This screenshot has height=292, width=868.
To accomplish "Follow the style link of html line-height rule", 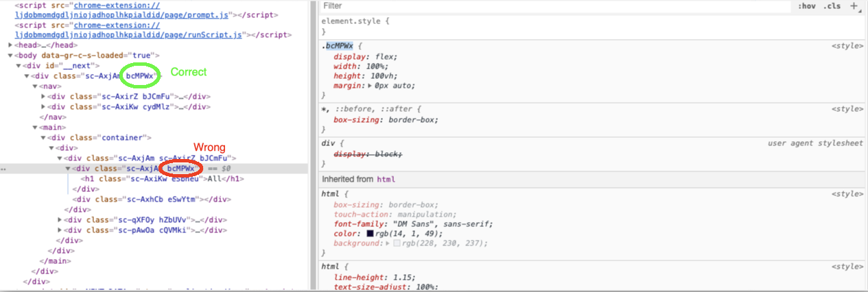I will (x=847, y=266).
